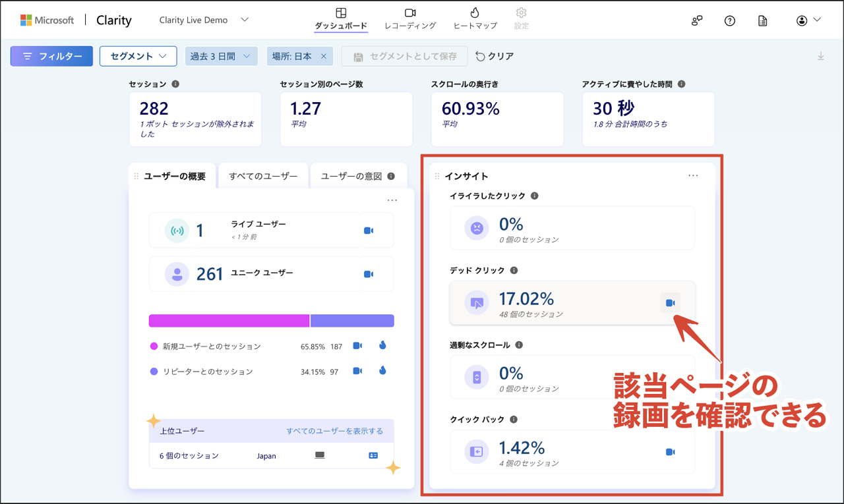Grab the drag handle beside ユーザーの概要 tab
Screen dimensions: 844x504
[136, 176]
